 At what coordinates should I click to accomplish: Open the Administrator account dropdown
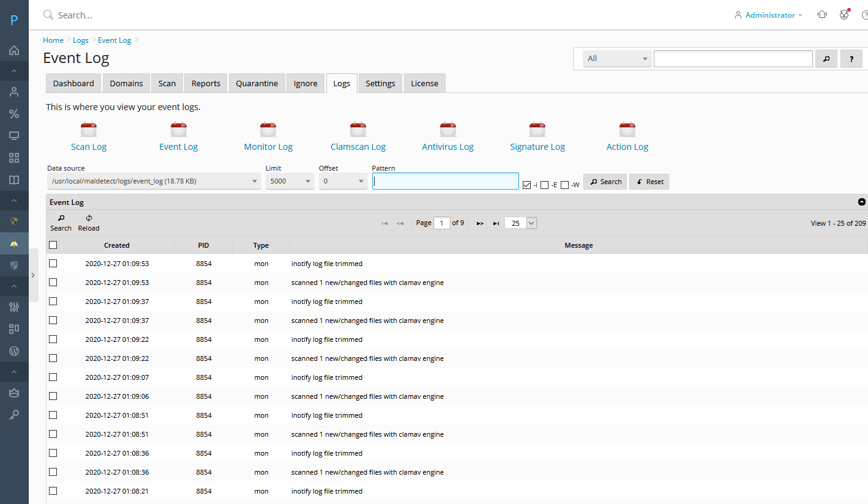(768, 15)
